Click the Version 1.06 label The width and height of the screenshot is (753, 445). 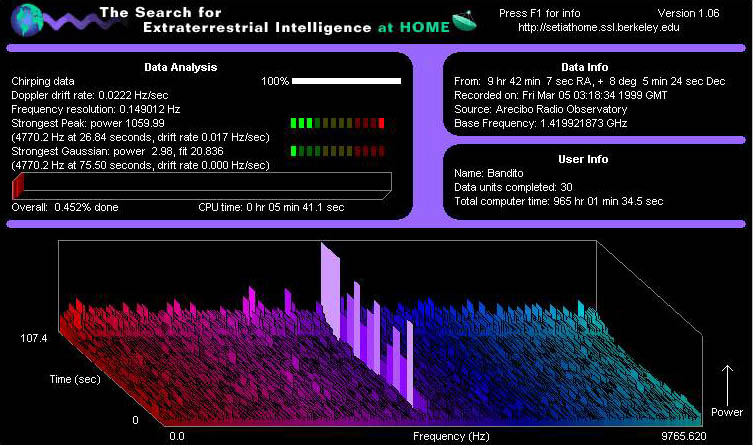[x=688, y=13]
